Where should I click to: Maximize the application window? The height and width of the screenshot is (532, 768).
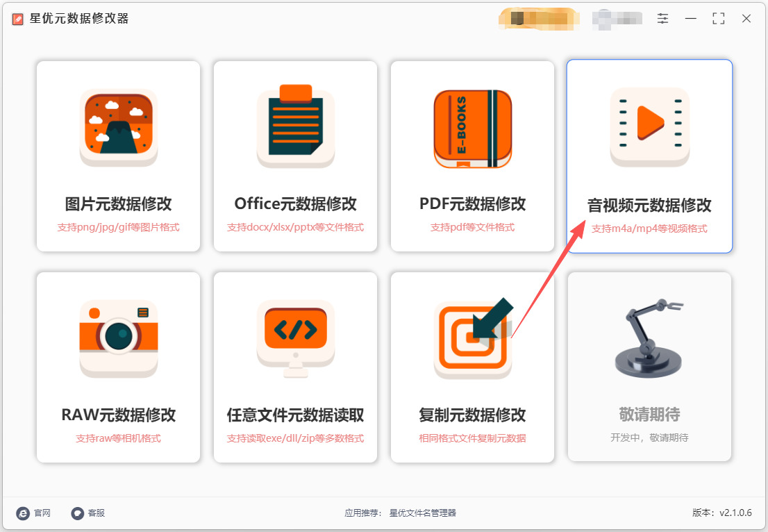click(x=719, y=19)
